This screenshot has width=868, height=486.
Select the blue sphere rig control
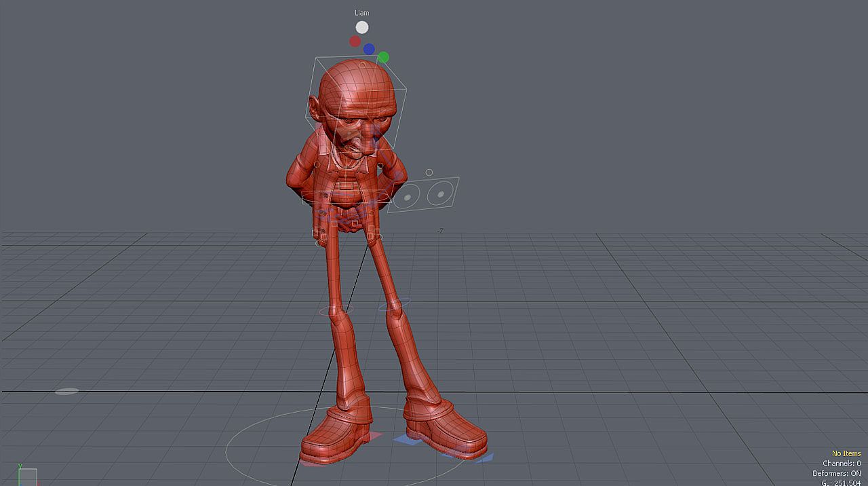[369, 49]
